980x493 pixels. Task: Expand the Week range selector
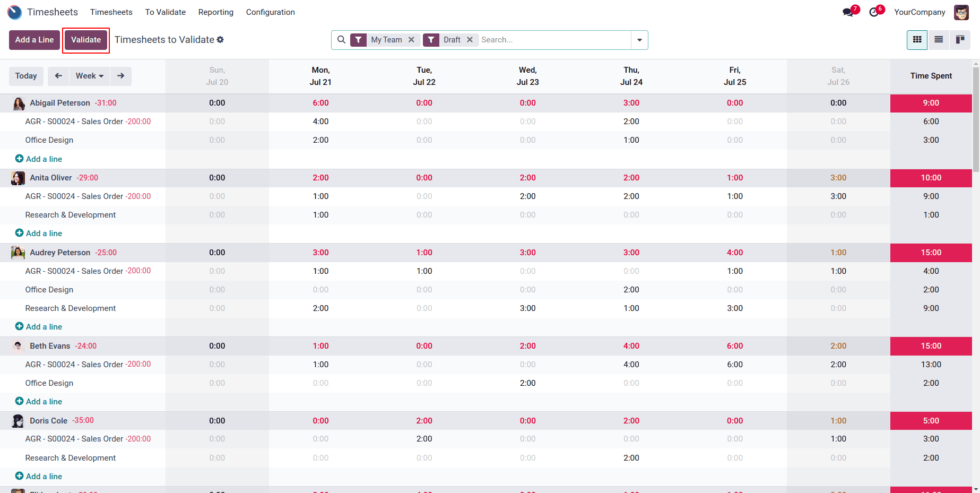point(89,76)
